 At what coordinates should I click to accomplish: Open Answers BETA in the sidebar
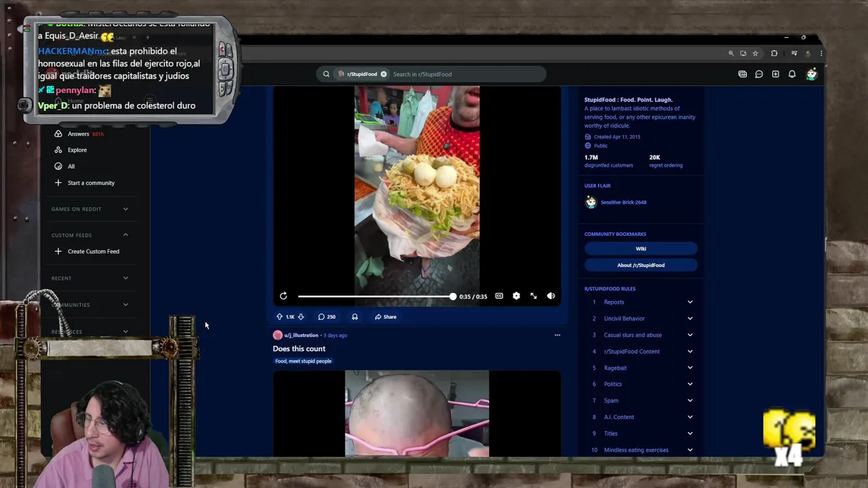(79, 134)
